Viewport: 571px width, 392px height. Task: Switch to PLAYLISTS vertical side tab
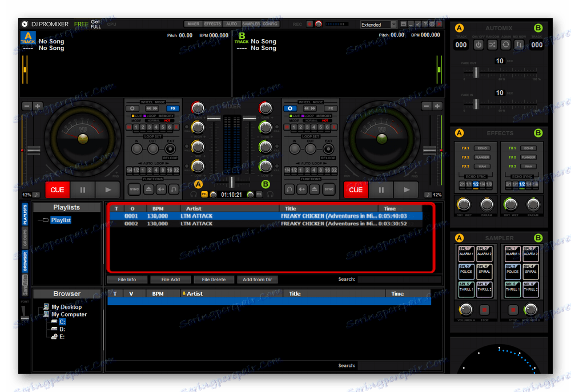pyautogui.click(x=25, y=215)
